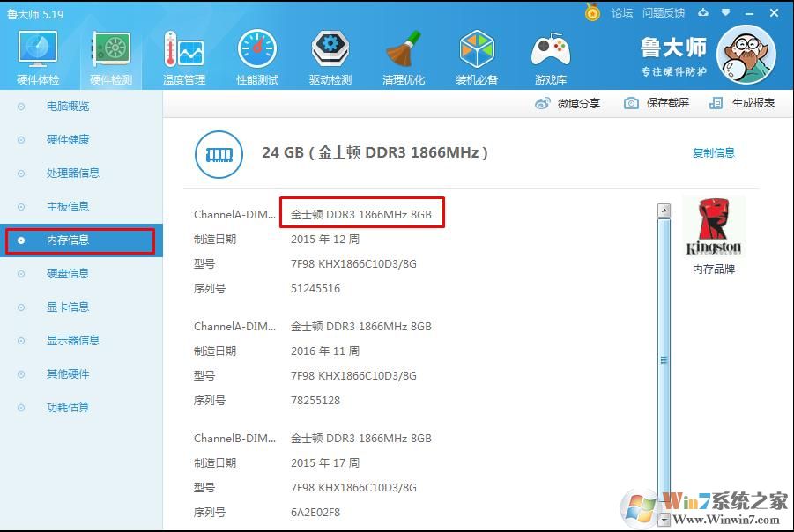Open 硬件体检 hardware checkup icon

pos(38,49)
